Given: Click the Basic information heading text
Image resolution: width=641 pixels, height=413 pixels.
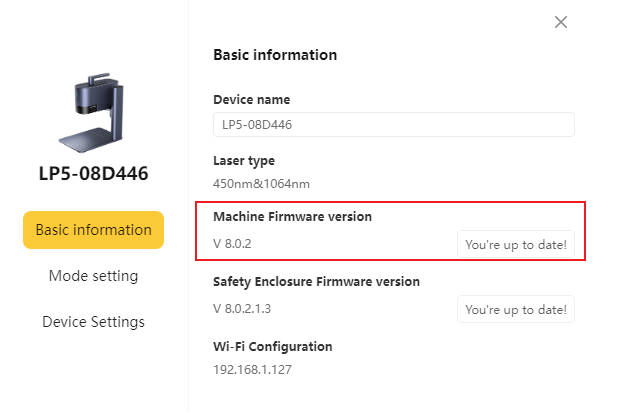Looking at the screenshot, I should 275,55.
